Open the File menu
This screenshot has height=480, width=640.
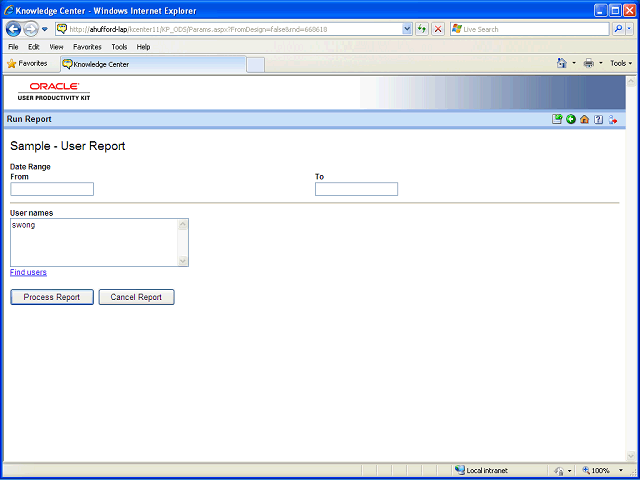coord(13,47)
